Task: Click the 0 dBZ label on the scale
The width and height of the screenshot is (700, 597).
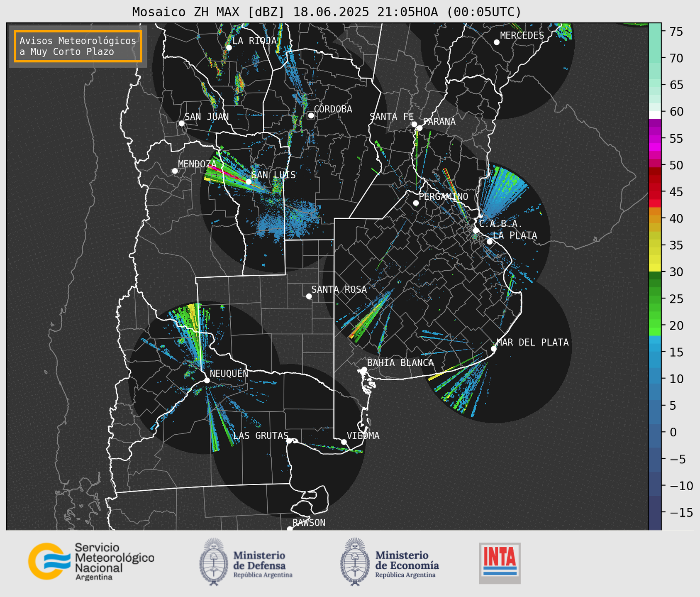Action: 673,432
